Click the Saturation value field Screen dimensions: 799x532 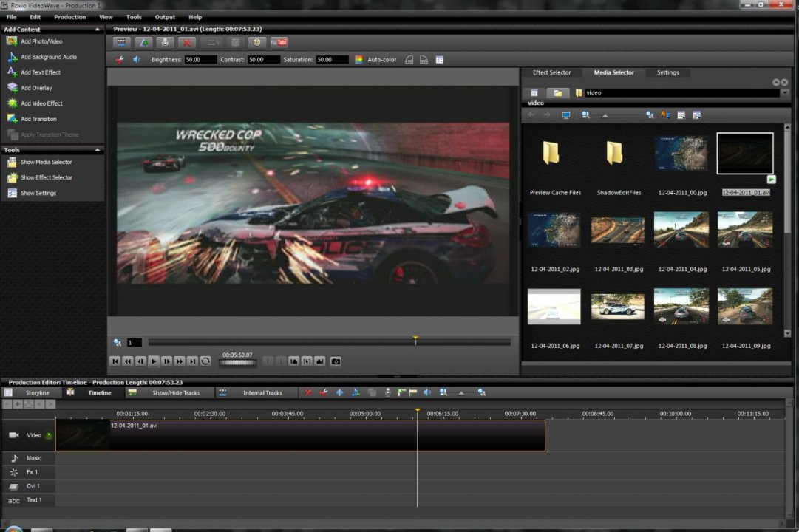pos(332,60)
